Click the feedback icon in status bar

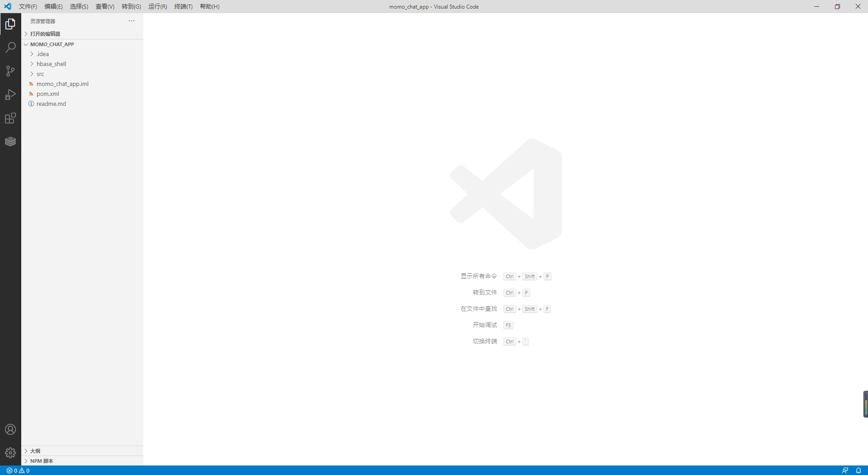pyautogui.click(x=845, y=470)
